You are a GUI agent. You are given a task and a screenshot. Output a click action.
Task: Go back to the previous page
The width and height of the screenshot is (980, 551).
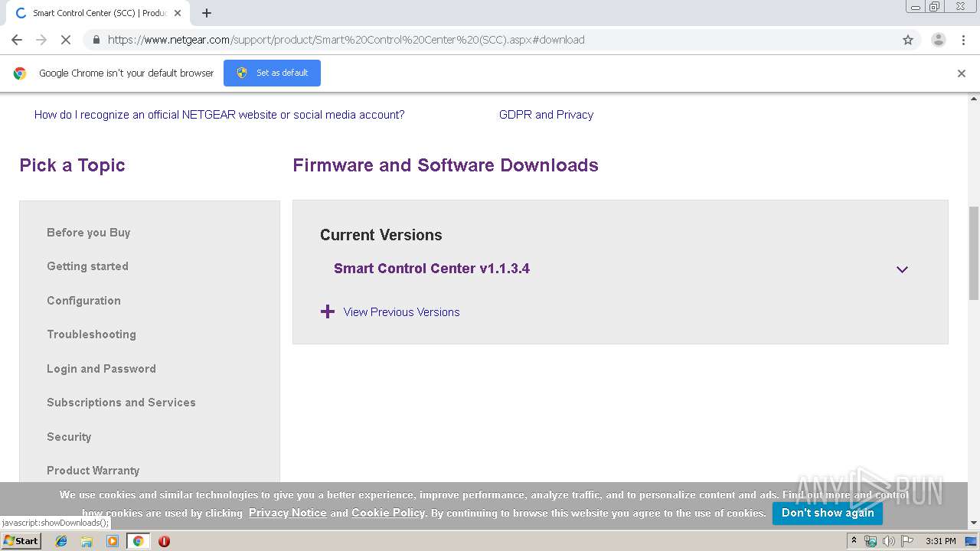point(17,40)
